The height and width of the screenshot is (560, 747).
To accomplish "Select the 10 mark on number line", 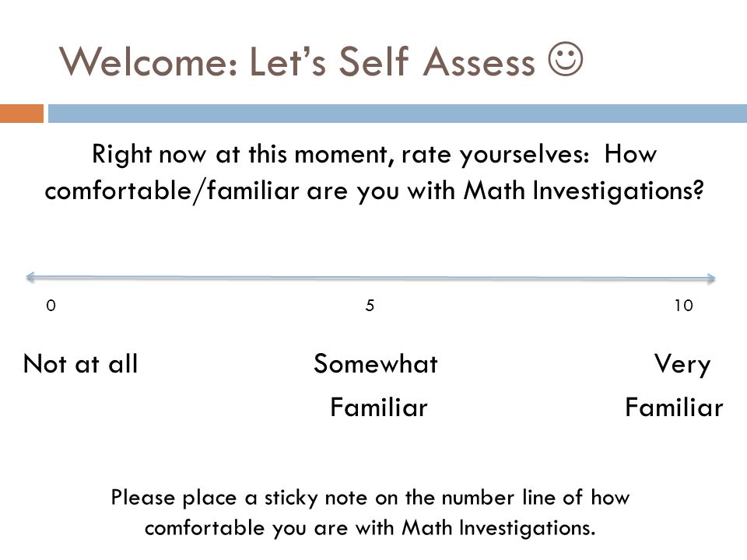I will [683, 305].
